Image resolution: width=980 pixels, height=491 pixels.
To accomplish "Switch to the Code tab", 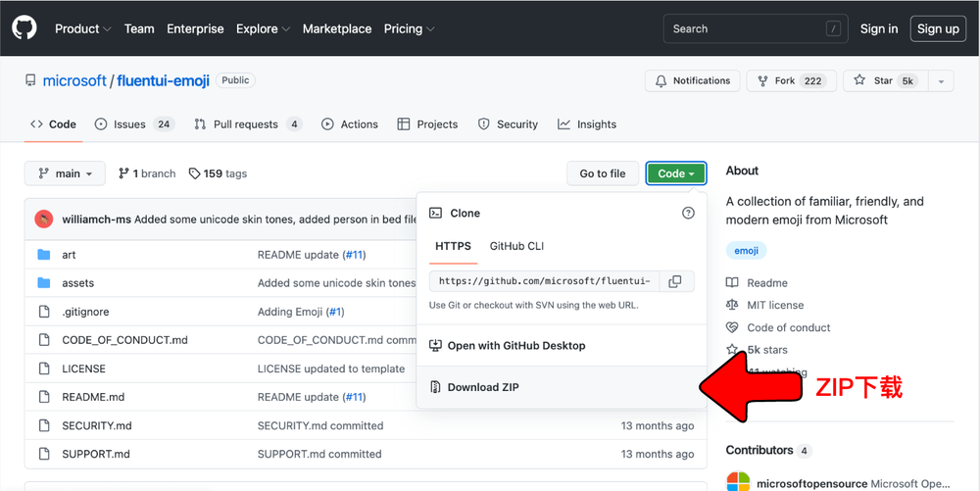I will [x=53, y=124].
